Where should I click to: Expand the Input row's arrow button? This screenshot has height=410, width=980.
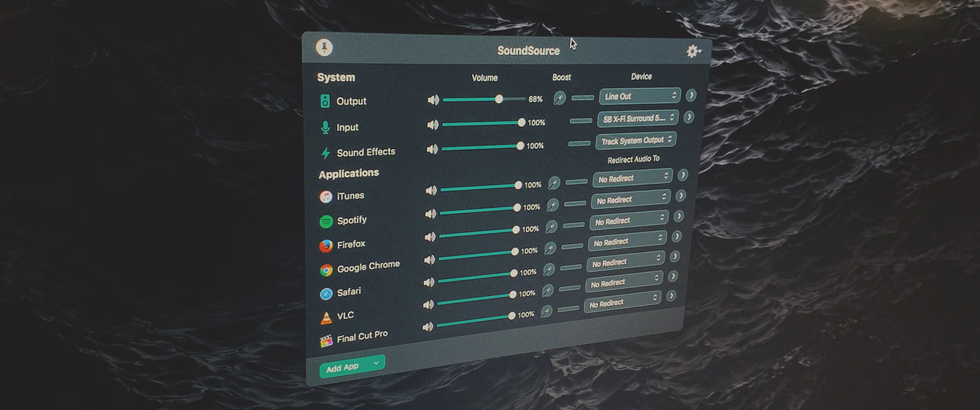tap(689, 117)
